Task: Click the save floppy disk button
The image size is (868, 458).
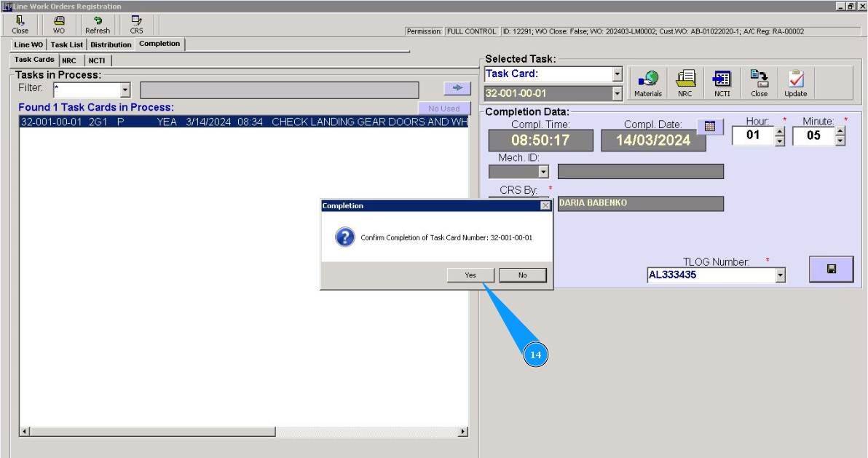Action: [831, 269]
